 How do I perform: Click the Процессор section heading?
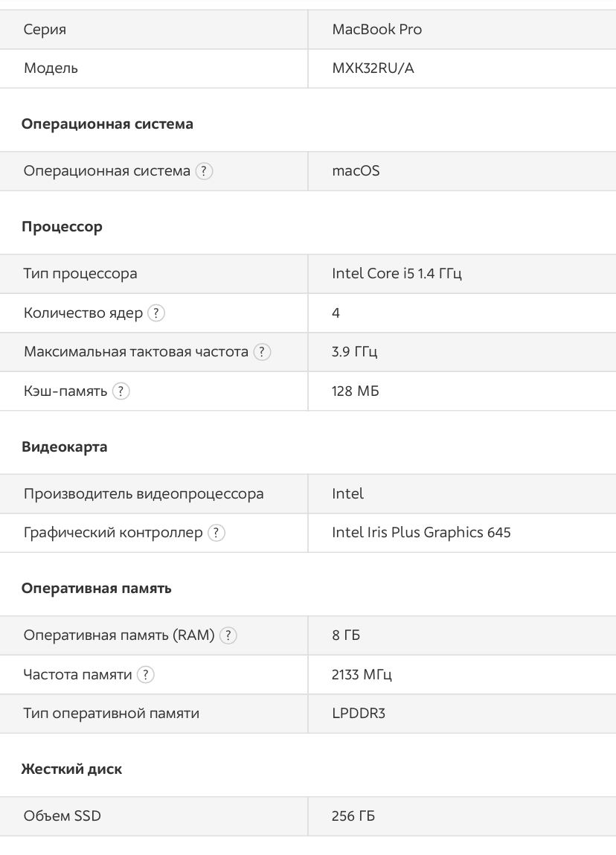click(62, 227)
